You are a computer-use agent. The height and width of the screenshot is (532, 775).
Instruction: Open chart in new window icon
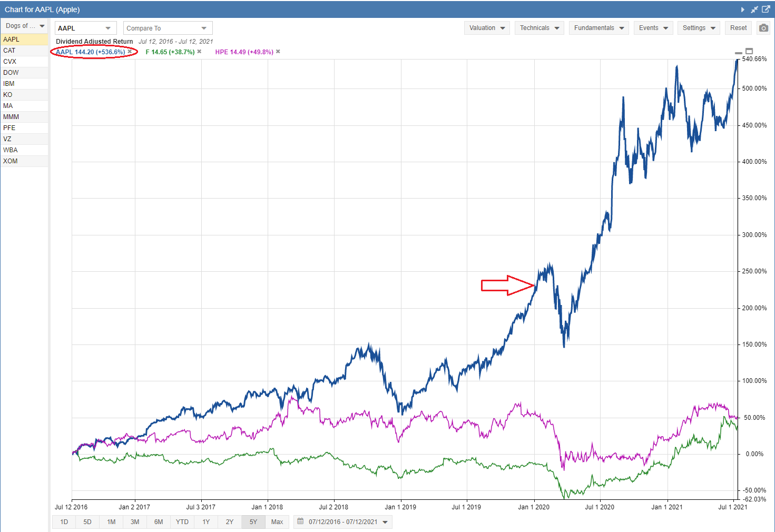(x=766, y=9)
